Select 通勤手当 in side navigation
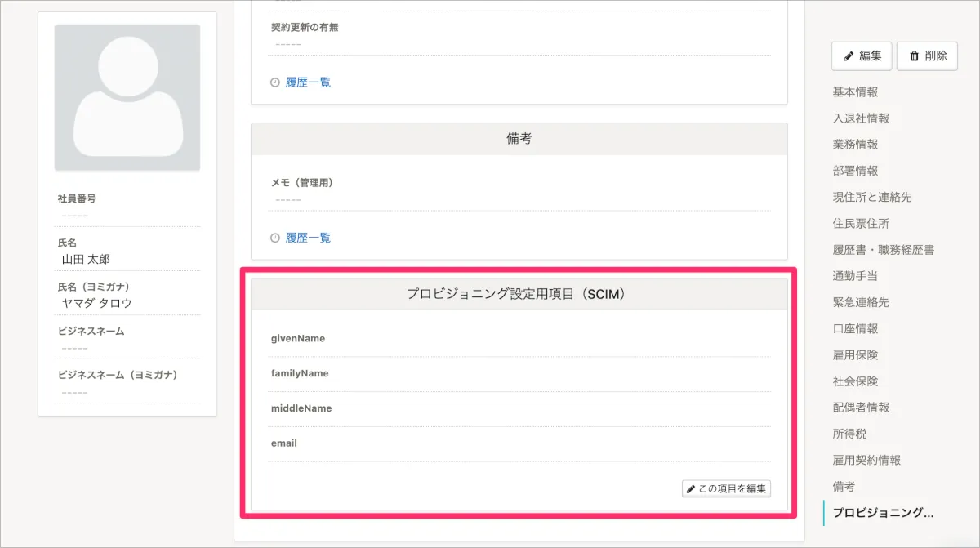Viewport: 980px width, 548px height. (x=855, y=276)
